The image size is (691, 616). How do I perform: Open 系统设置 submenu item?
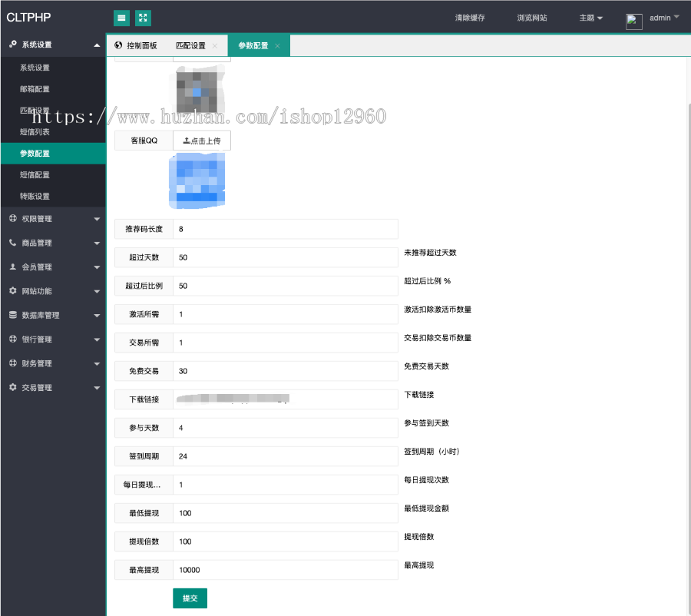click(53, 68)
